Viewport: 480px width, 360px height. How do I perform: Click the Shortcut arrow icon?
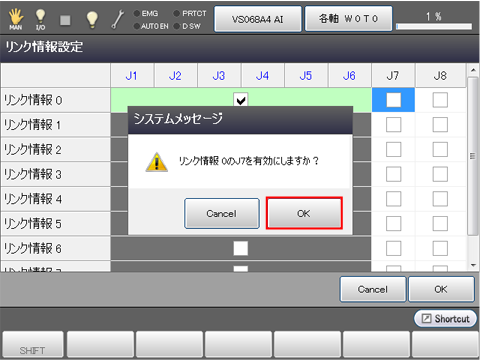(426, 318)
